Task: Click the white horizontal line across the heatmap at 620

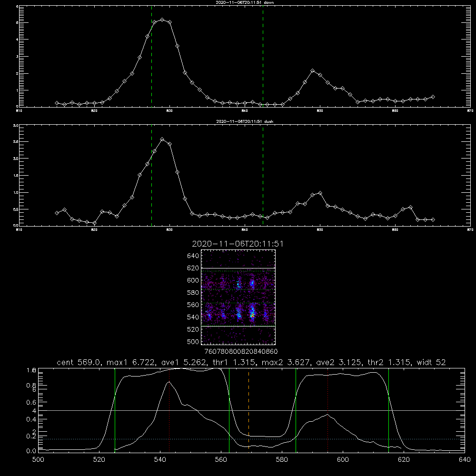Action: (238, 268)
